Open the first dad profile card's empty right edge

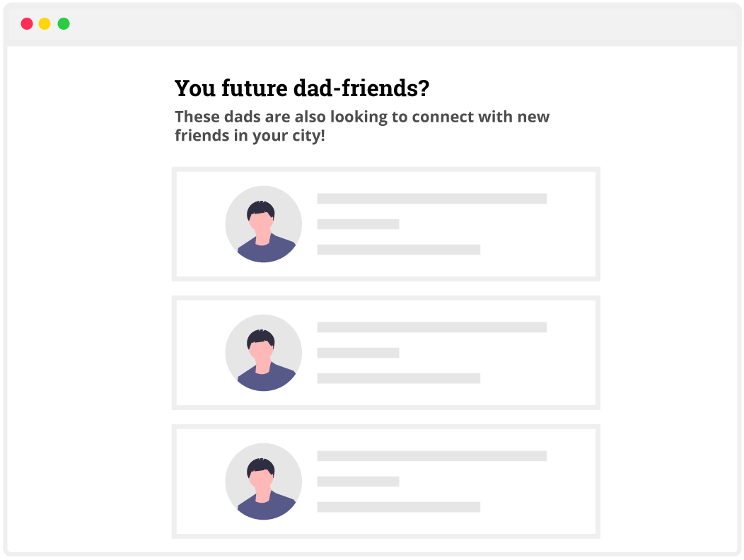coord(573,224)
